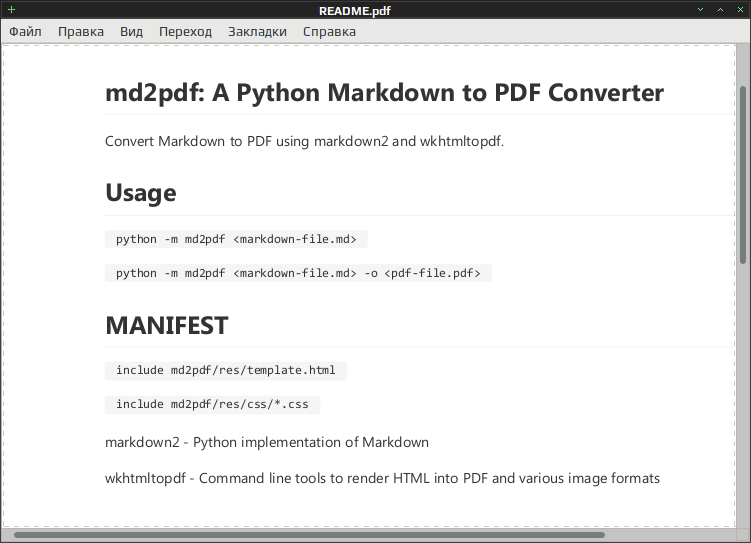Click 'include md2pdf/res/css/*.css' code line

click(212, 404)
